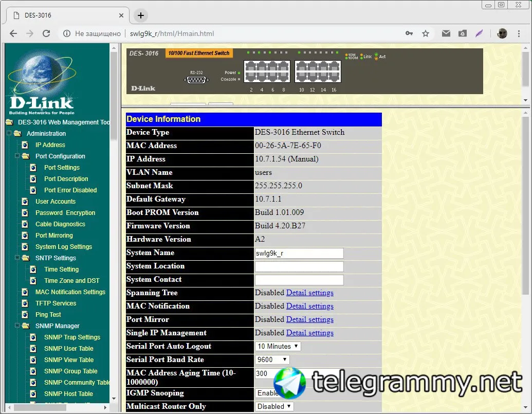532x414 pixels.
Task: Select Password Encryption menu entry
Action: (65, 213)
